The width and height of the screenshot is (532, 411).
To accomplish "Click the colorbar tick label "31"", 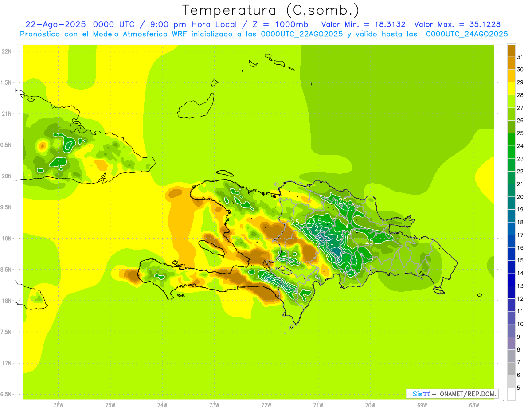I will point(520,57).
